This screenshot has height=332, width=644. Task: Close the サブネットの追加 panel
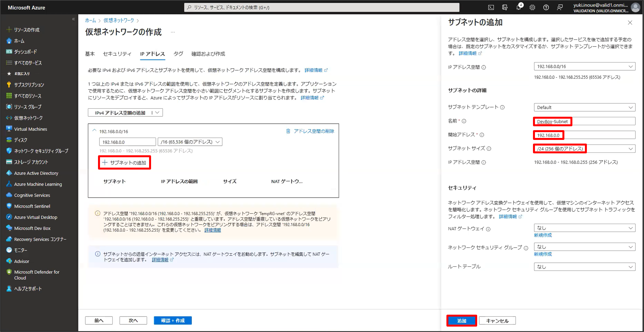(630, 23)
